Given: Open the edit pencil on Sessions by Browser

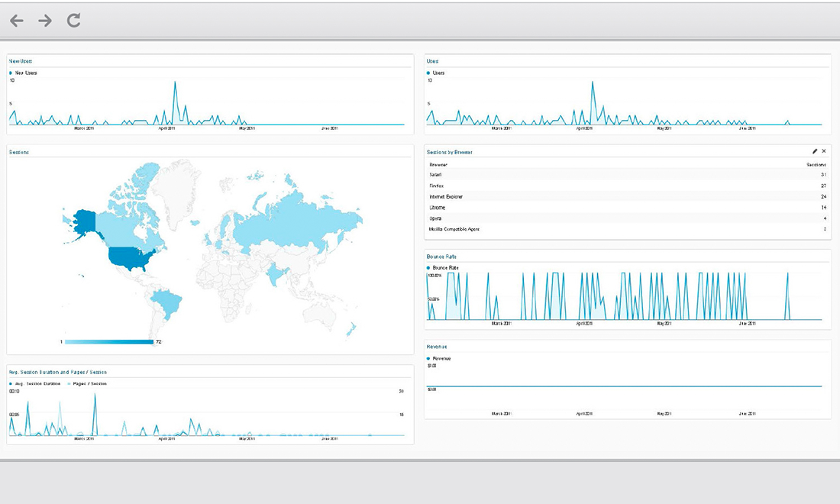Looking at the screenshot, I should pyautogui.click(x=813, y=151).
